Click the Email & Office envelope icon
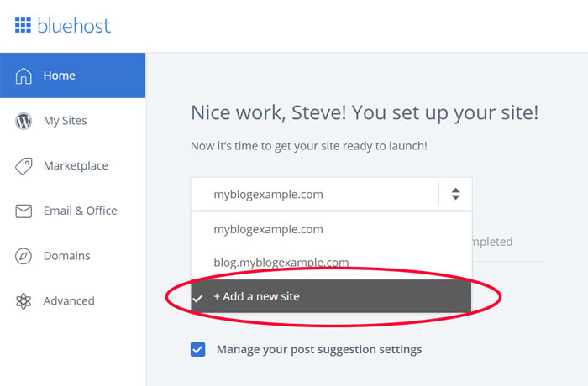 24,211
